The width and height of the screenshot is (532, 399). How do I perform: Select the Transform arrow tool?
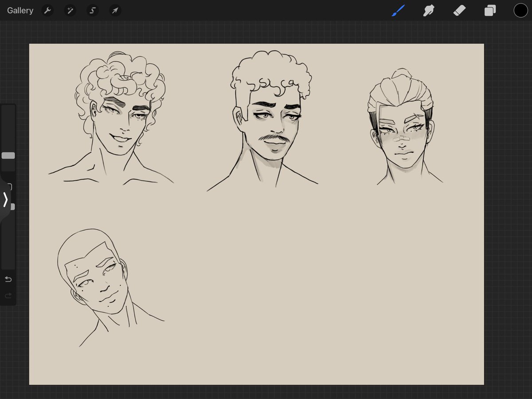tap(115, 10)
